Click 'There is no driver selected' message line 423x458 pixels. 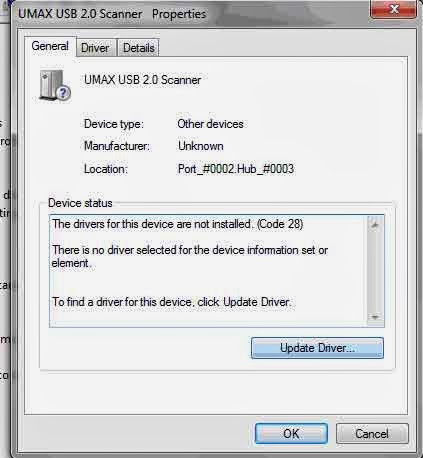[x=190, y=256]
